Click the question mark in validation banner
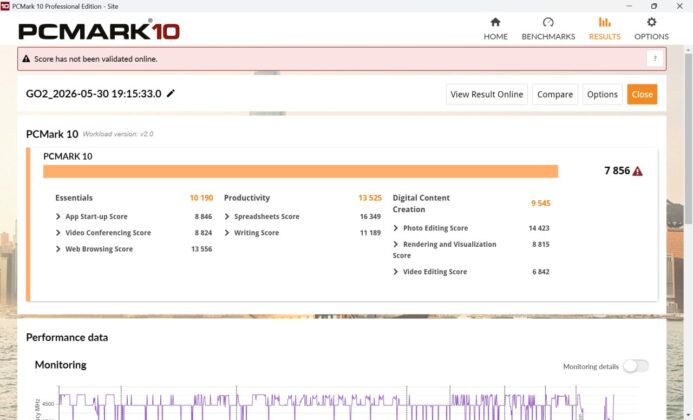The width and height of the screenshot is (693, 420). click(x=655, y=58)
